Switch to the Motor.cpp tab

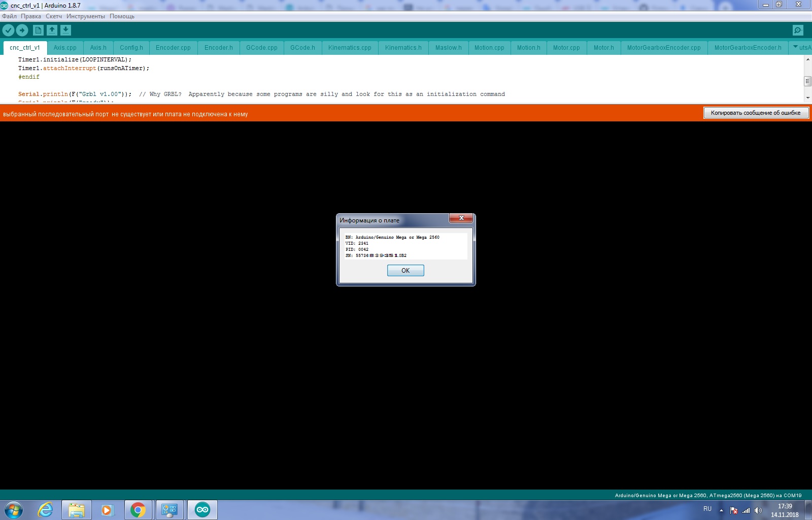coord(566,48)
